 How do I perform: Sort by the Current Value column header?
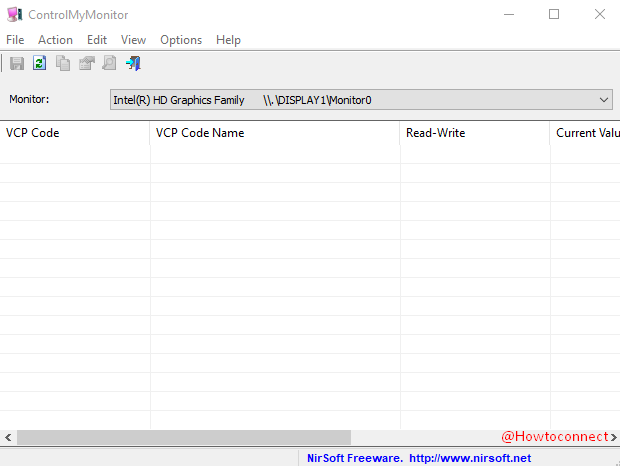click(585, 133)
